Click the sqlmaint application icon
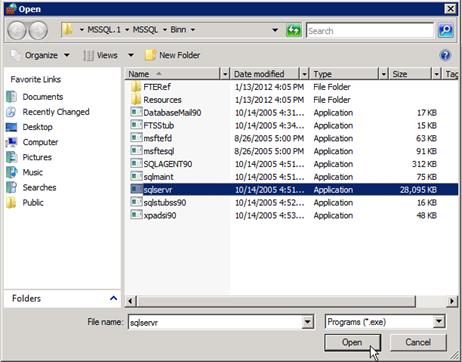 coord(136,176)
